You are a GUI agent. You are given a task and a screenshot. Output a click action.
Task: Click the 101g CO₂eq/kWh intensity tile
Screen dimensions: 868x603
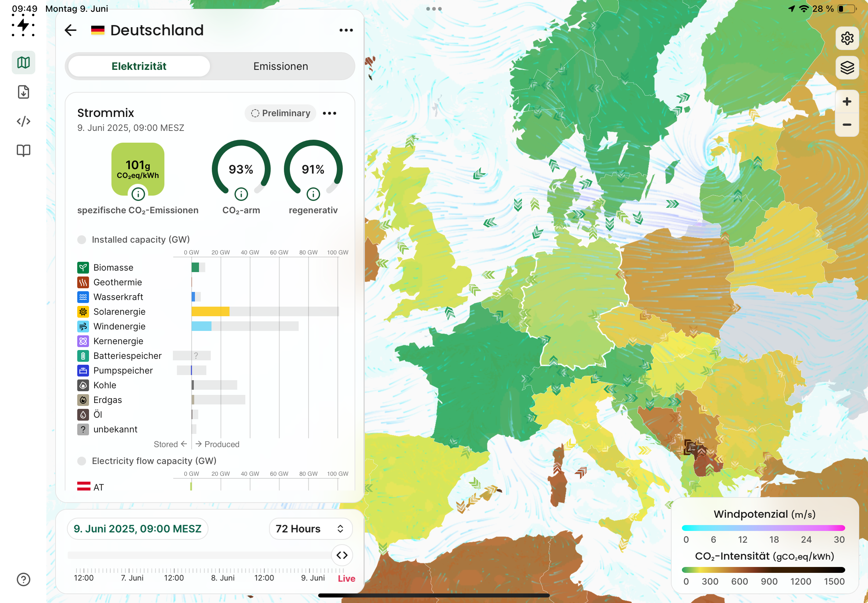click(138, 169)
